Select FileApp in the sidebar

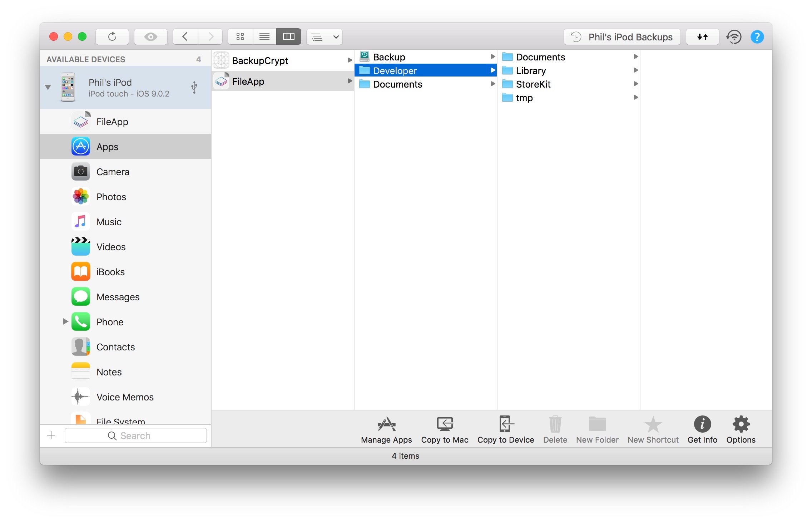tap(125, 122)
